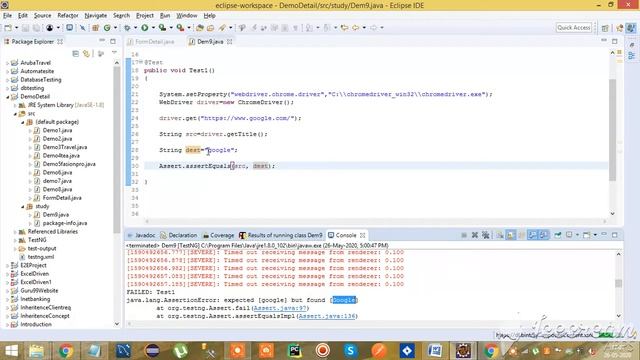Click Pin Console icon
The height and width of the screenshot is (360, 640).
(558, 235)
